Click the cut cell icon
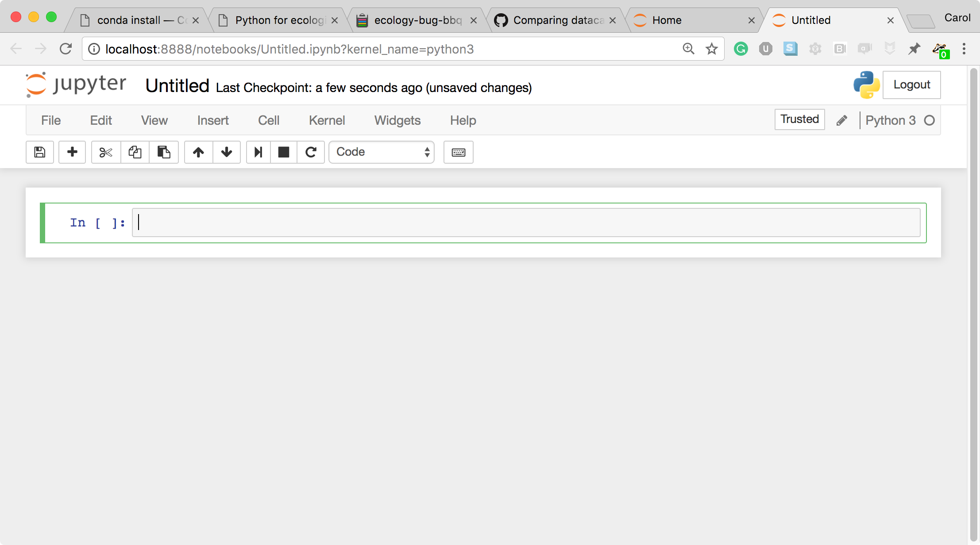 click(x=105, y=151)
